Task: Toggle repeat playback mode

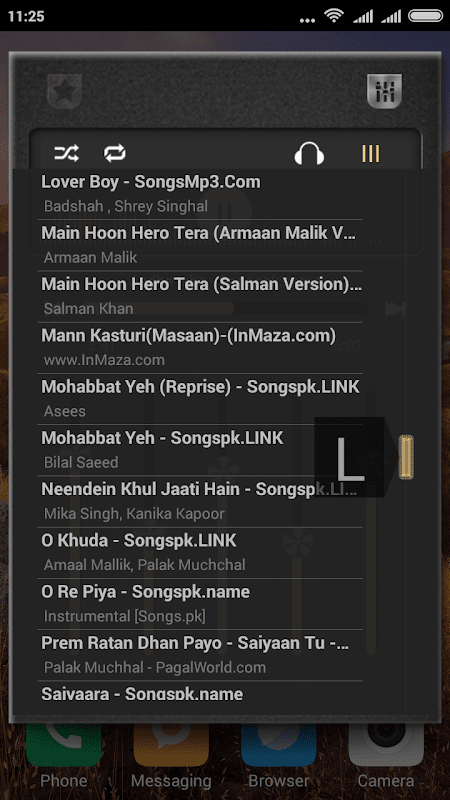Action: click(115, 153)
